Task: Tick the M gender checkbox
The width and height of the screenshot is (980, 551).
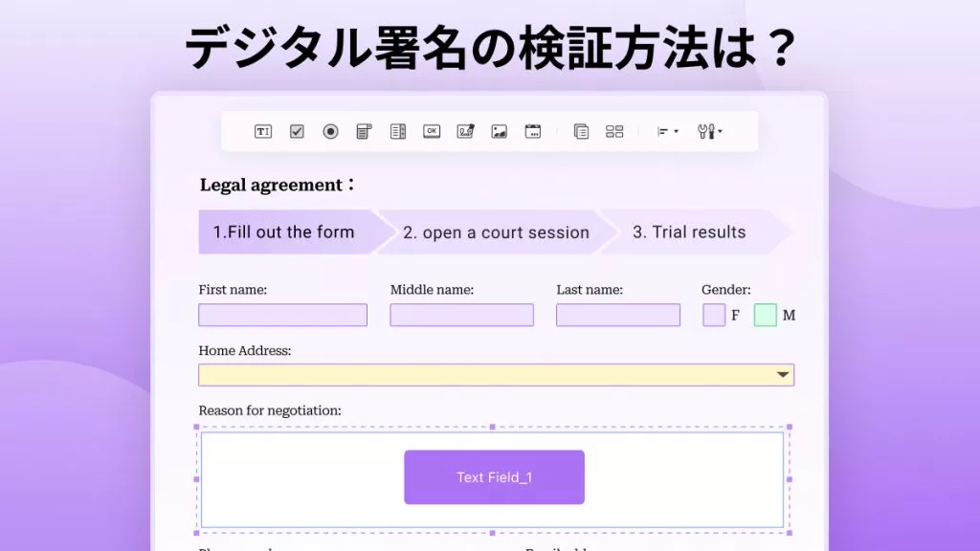Action: (765, 315)
